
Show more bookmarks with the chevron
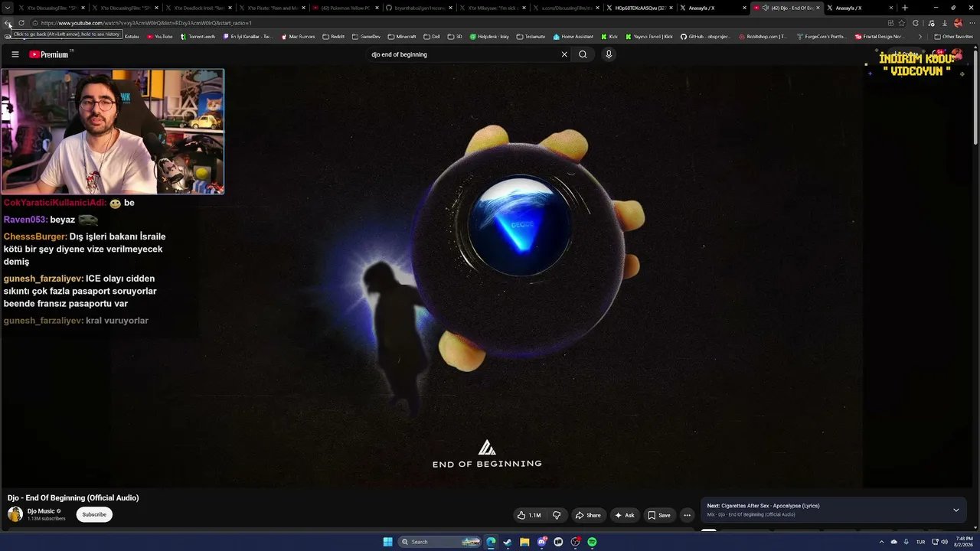pos(920,37)
